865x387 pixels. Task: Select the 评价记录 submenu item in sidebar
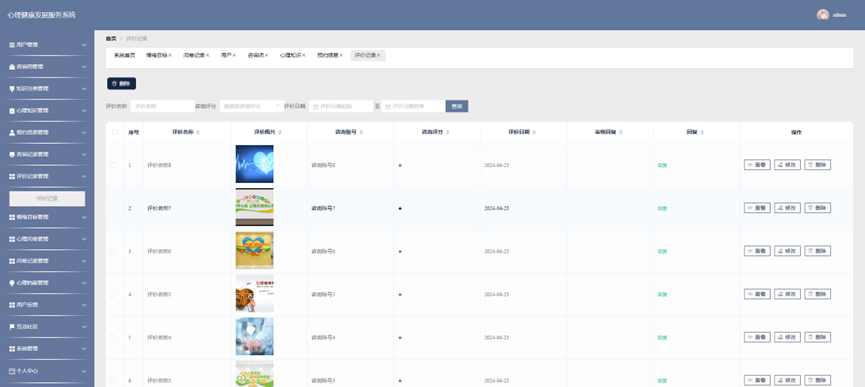[47, 198]
